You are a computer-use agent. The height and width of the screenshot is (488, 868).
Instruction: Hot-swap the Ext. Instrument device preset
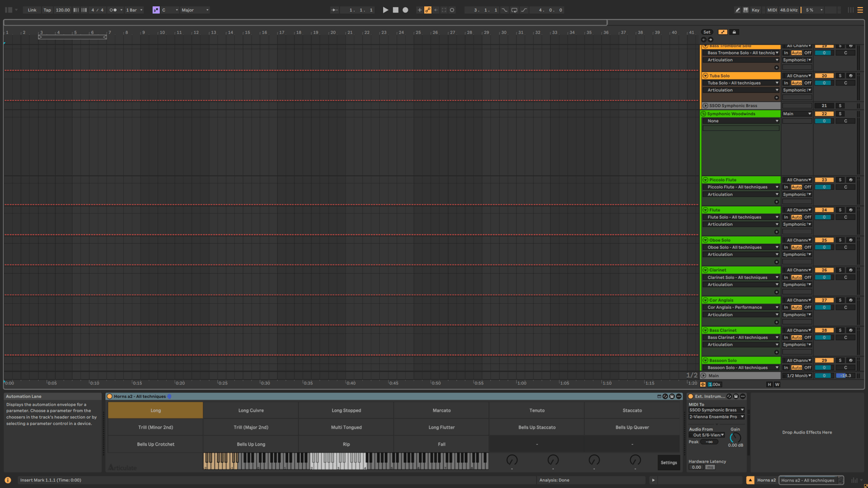pos(729,397)
